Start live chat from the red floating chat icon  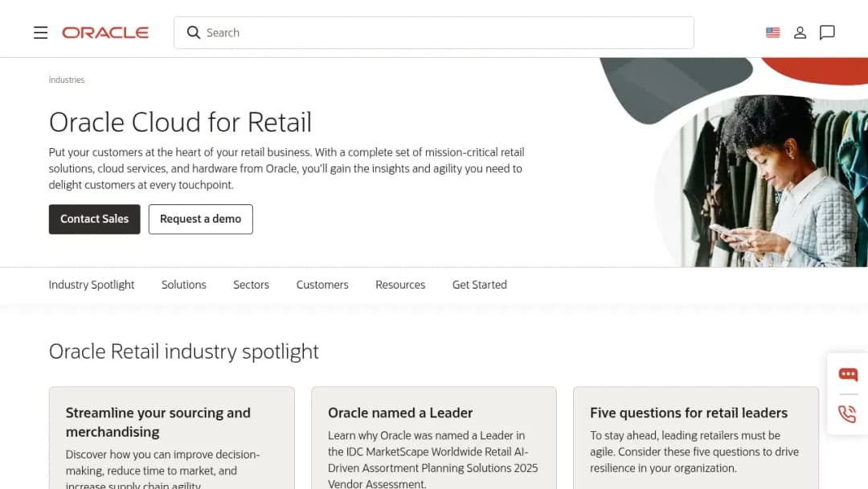click(848, 375)
